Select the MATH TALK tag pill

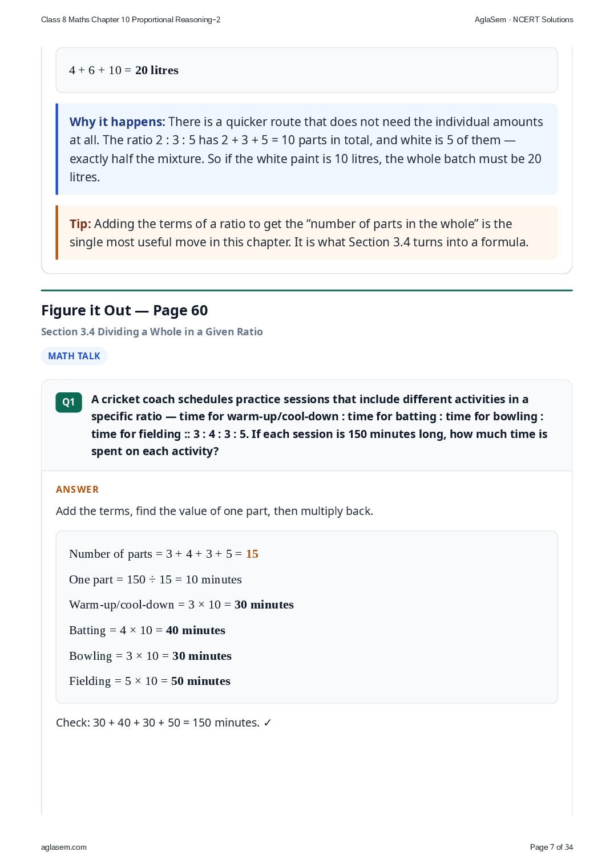click(74, 356)
